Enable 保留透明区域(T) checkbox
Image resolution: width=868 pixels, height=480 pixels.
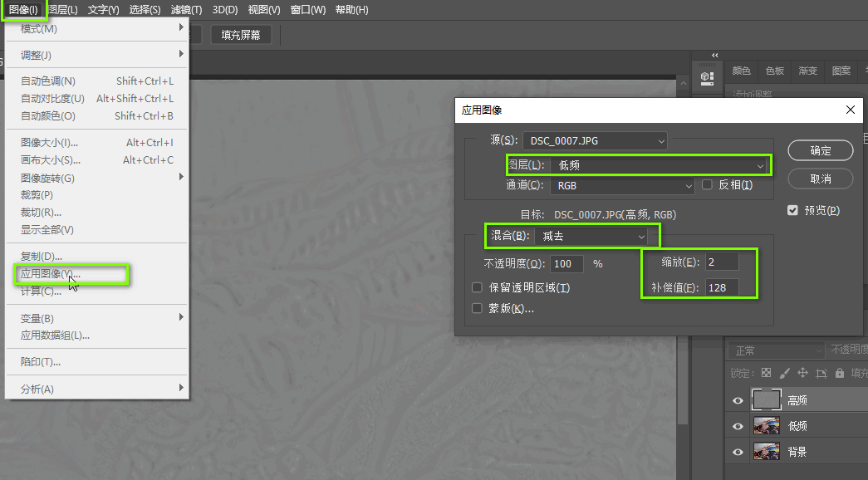point(477,287)
